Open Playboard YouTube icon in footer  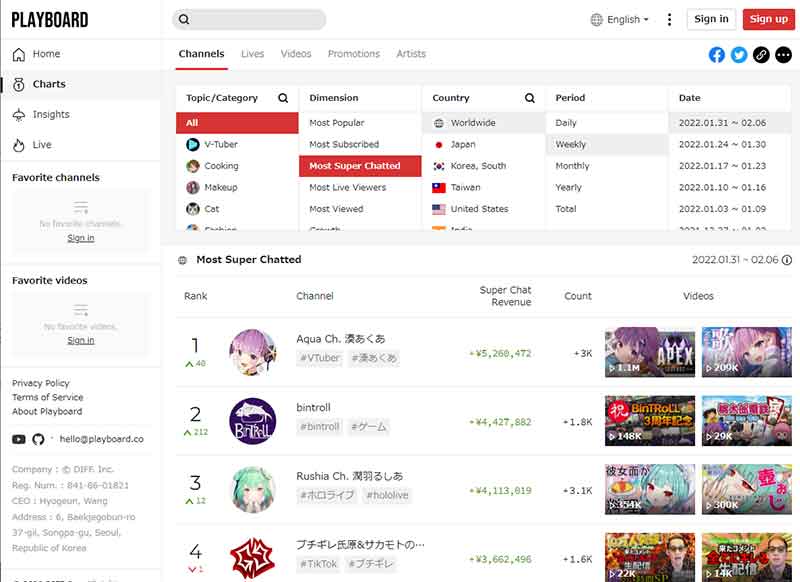coord(19,439)
